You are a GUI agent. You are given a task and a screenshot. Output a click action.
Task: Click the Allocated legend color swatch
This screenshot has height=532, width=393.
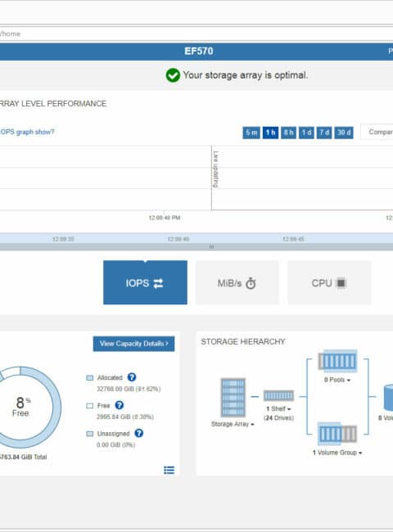click(x=89, y=377)
